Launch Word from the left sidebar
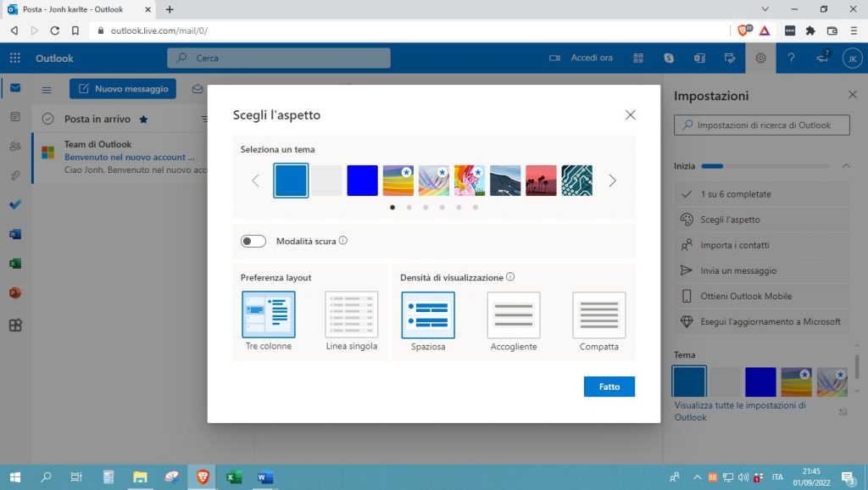This screenshot has height=490, width=868. click(15, 234)
